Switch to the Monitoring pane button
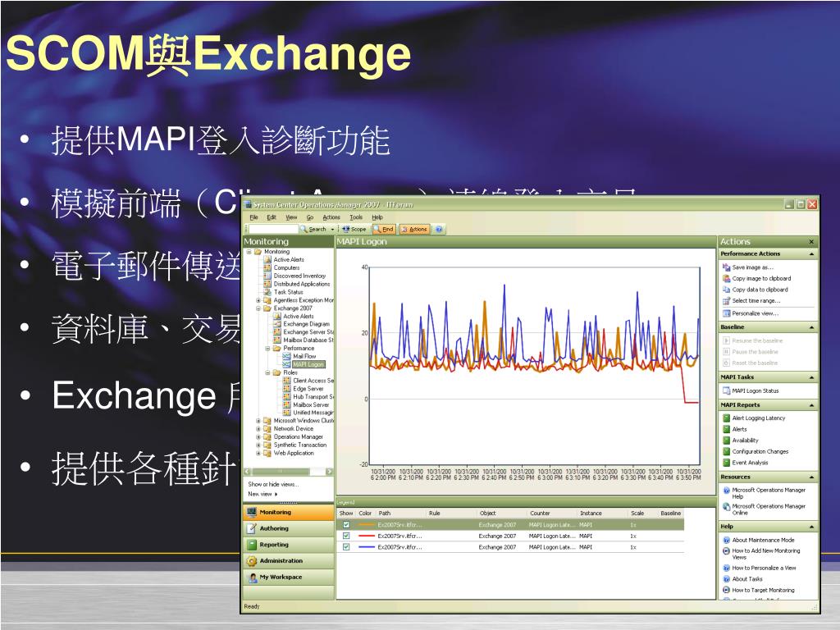This screenshot has width=840, height=630. pos(288,512)
